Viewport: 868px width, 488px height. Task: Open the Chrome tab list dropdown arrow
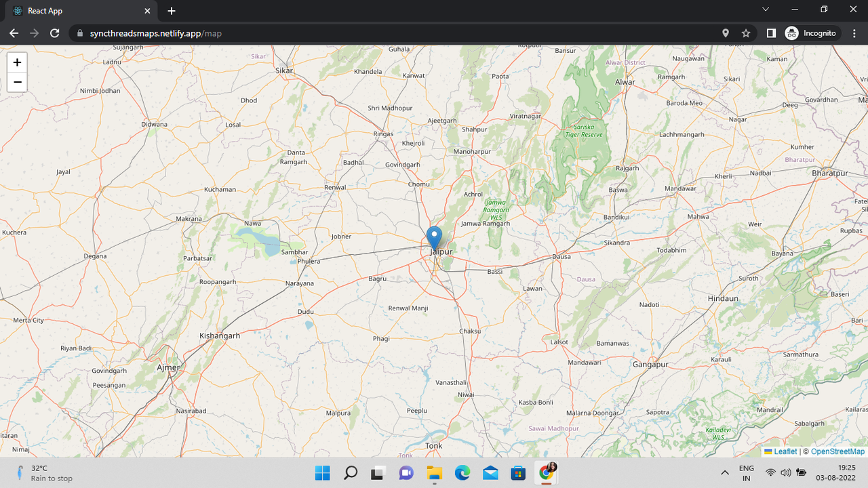tap(765, 9)
